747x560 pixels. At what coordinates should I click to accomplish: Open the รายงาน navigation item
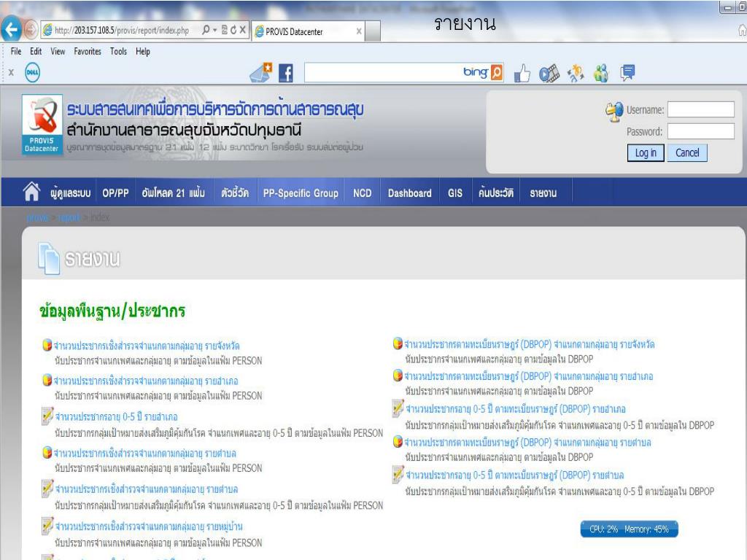pyautogui.click(x=543, y=192)
